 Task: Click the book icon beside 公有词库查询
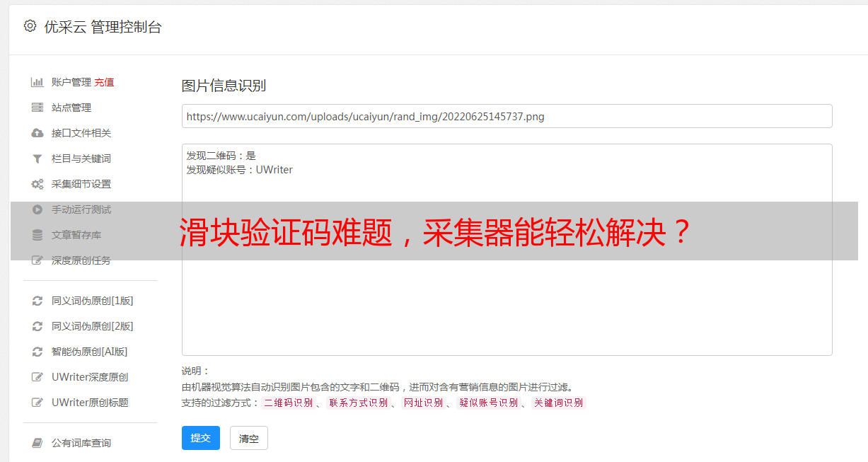(37, 443)
